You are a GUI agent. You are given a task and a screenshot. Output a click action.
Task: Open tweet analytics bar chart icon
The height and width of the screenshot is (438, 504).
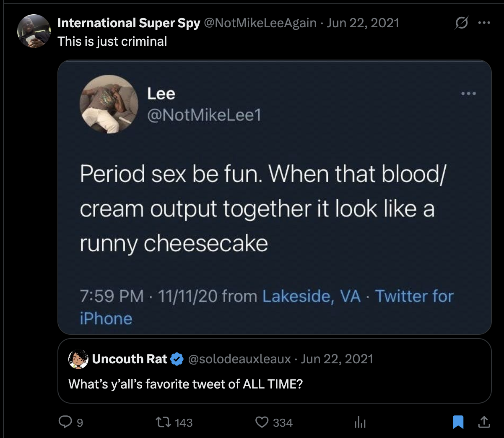[360, 422]
